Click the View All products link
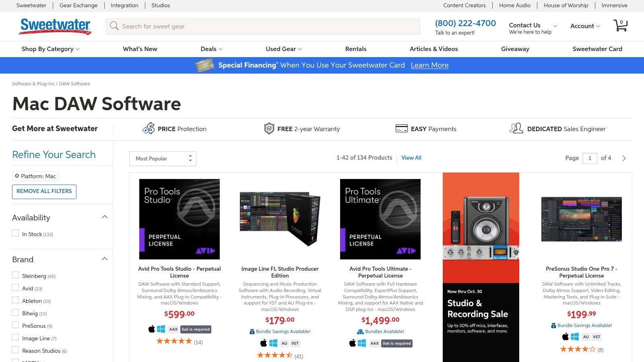The width and height of the screenshot is (644, 362). [411, 158]
